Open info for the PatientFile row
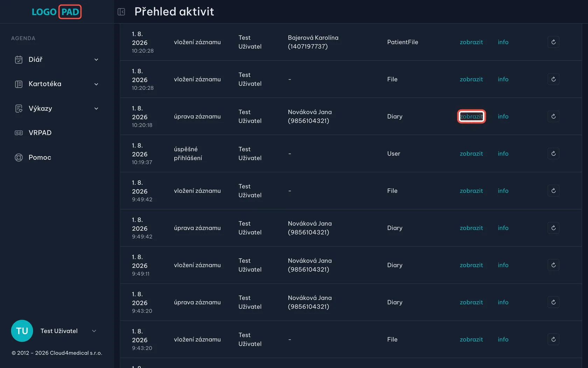This screenshot has height=368, width=588. (x=503, y=42)
